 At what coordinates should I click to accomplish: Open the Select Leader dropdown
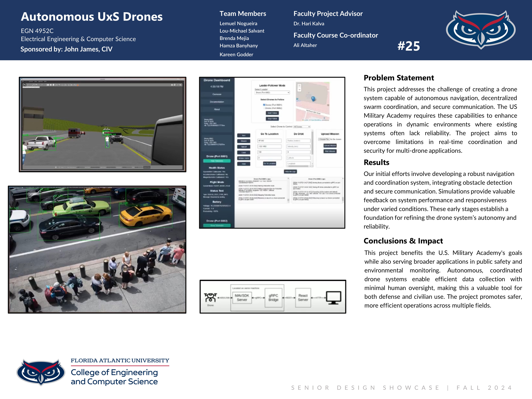[x=272, y=93]
